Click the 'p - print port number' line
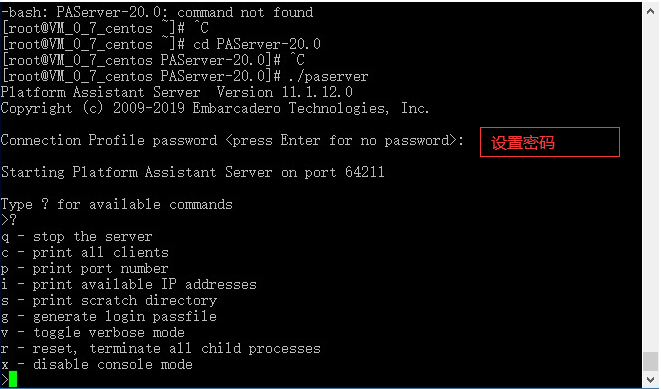Viewport: 661px width, 389px height. click(x=85, y=269)
